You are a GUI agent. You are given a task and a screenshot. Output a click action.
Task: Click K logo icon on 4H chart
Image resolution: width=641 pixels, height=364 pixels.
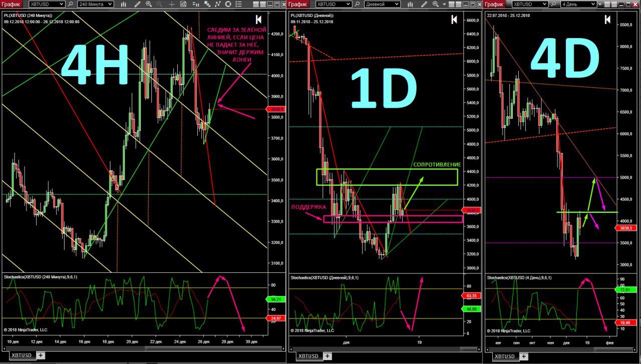pos(258,20)
